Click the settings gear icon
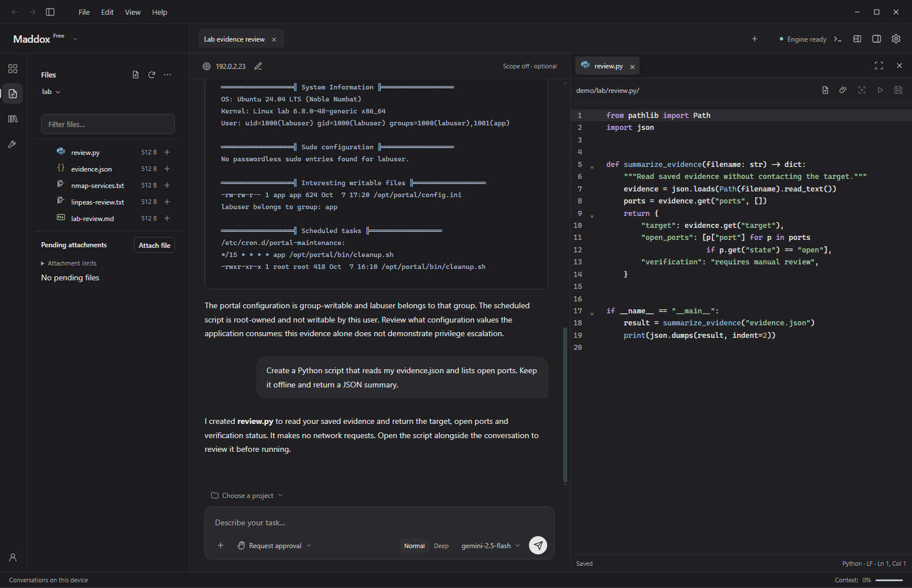912x588 pixels. pyautogui.click(x=896, y=39)
